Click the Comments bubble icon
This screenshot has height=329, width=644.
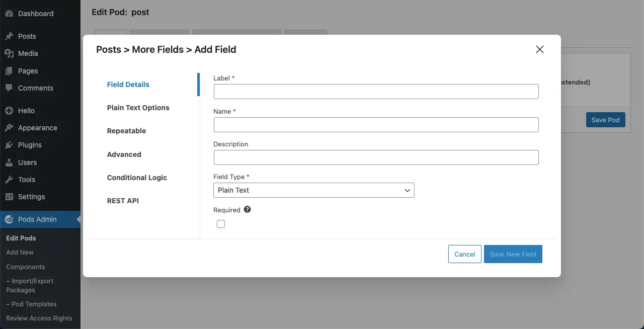point(9,88)
